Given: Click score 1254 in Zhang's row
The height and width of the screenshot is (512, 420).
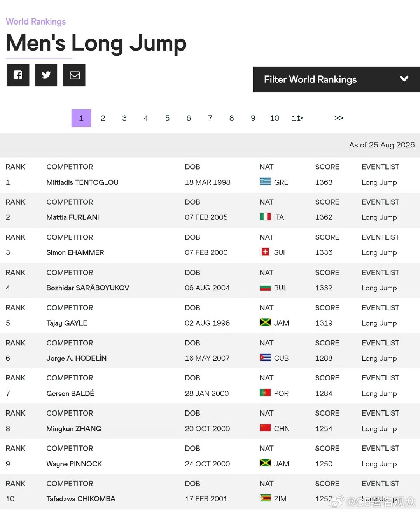Looking at the screenshot, I should point(324,429).
